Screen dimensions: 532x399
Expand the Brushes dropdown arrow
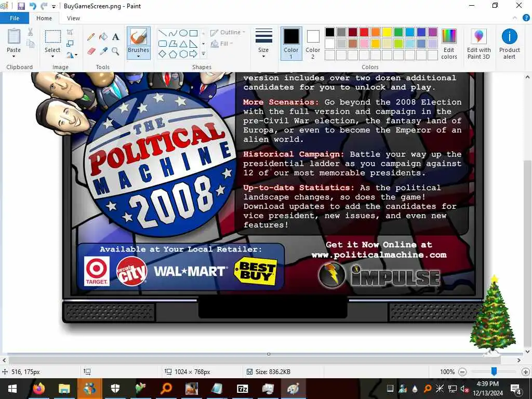click(x=138, y=56)
